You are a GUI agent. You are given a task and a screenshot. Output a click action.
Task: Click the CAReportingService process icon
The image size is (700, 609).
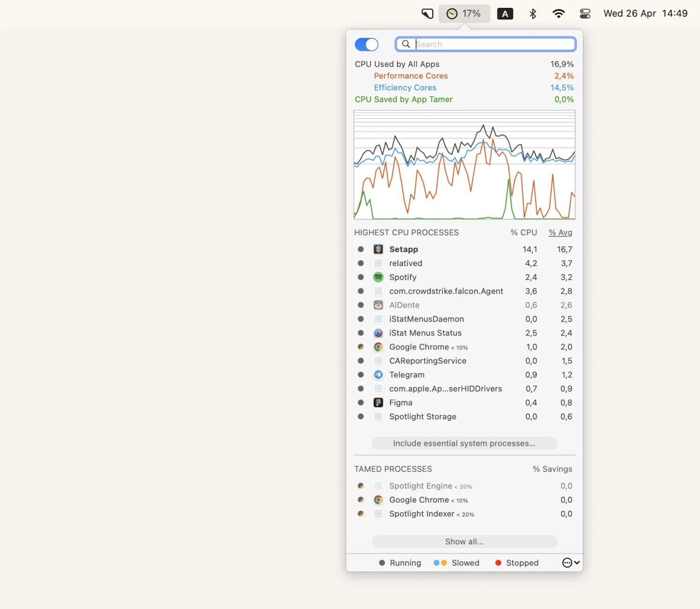tap(379, 361)
